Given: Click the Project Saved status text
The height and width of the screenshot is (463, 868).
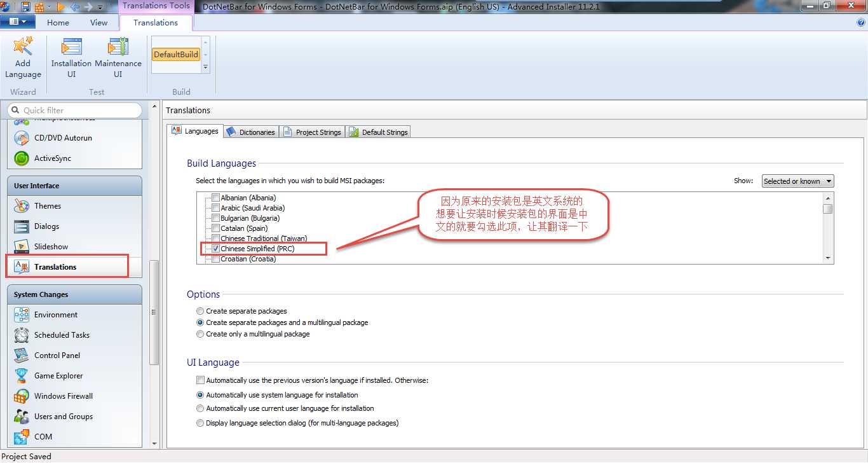Looking at the screenshot, I should 27,456.
